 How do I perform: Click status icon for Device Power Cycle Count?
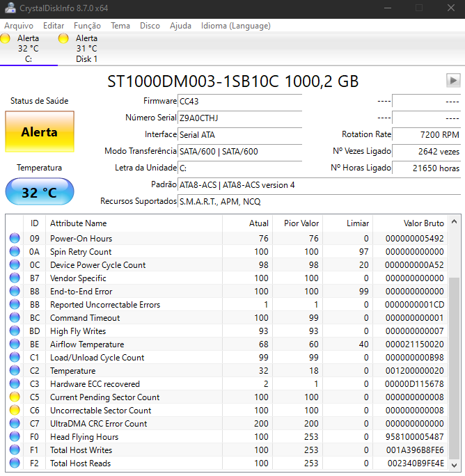tap(15, 264)
